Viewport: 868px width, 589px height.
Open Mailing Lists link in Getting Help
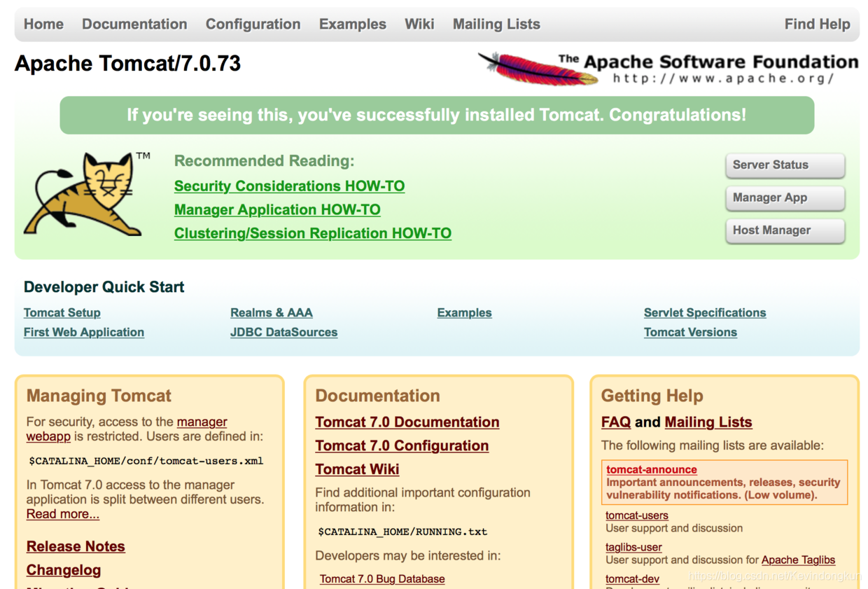[x=708, y=422]
